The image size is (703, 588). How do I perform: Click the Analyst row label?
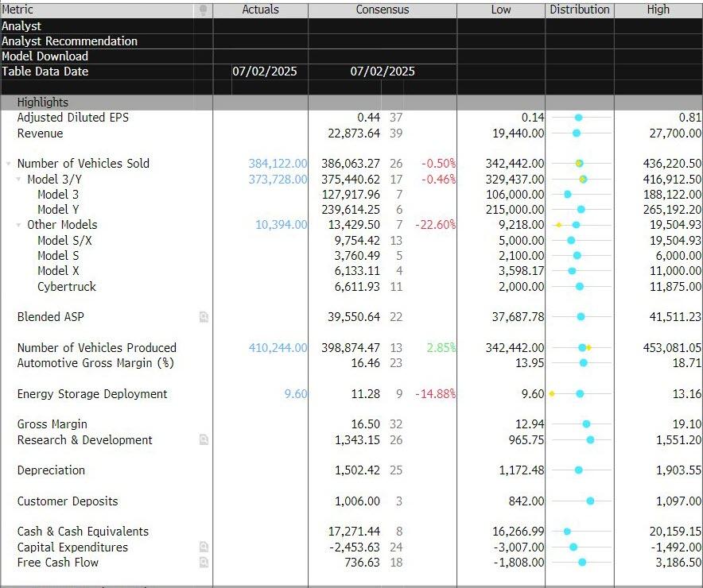pos(21,26)
